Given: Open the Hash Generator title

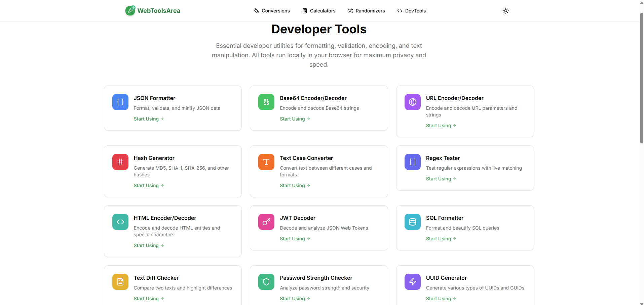Looking at the screenshot, I should pyautogui.click(x=154, y=158).
